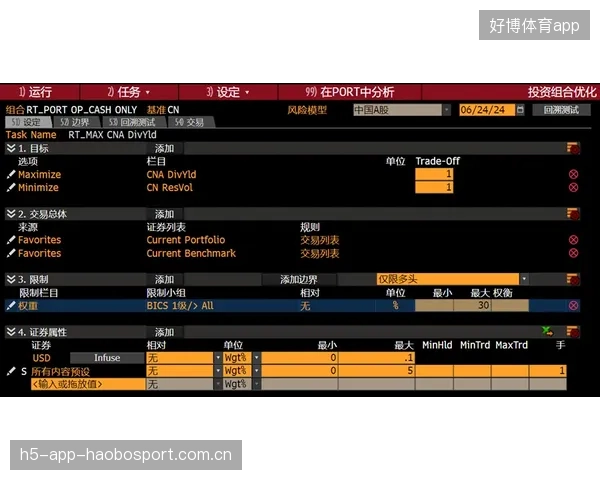Image resolution: width=600 pixels, height=480 pixels.
Task: Open the 任务 menu
Action: (129, 92)
